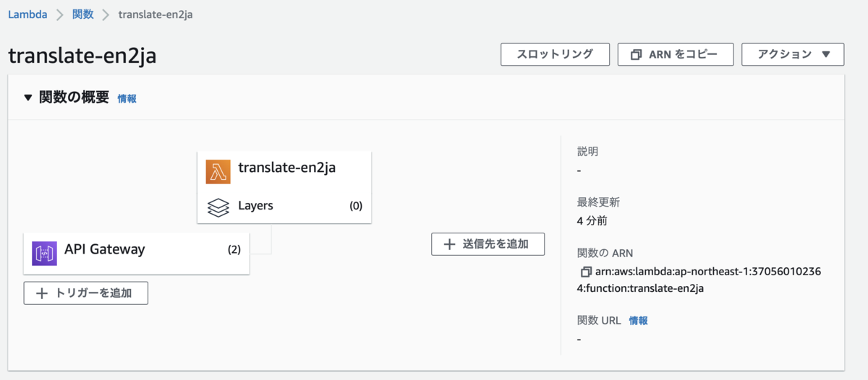
Task: Go to Lambda breadcrumb link
Action: (27, 14)
